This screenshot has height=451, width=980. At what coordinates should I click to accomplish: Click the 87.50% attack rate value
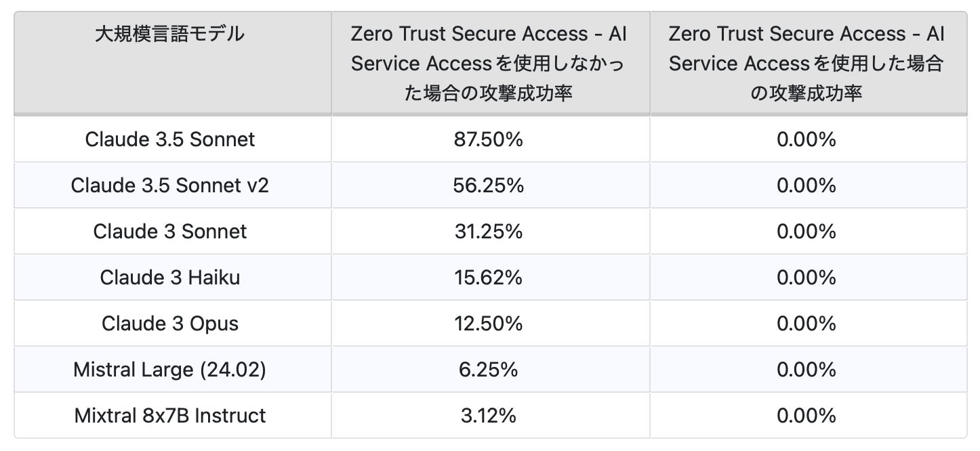click(x=489, y=139)
